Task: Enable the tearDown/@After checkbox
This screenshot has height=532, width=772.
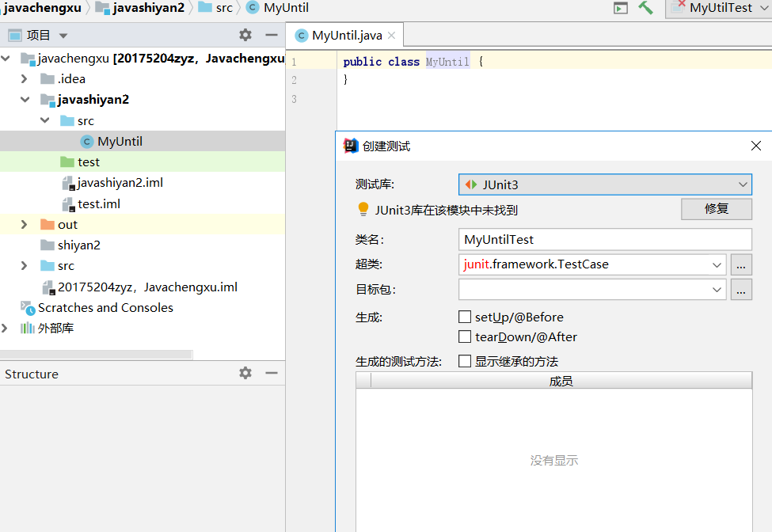Action: (464, 336)
